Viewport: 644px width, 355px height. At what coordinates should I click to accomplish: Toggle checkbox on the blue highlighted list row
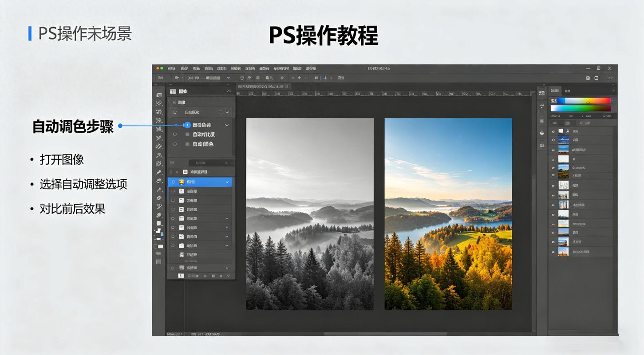tap(173, 182)
